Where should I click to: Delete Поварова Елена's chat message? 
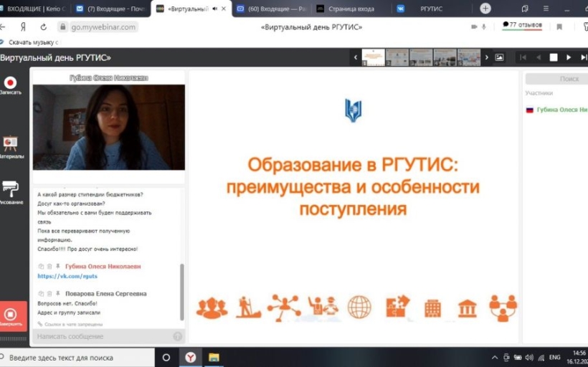point(49,293)
